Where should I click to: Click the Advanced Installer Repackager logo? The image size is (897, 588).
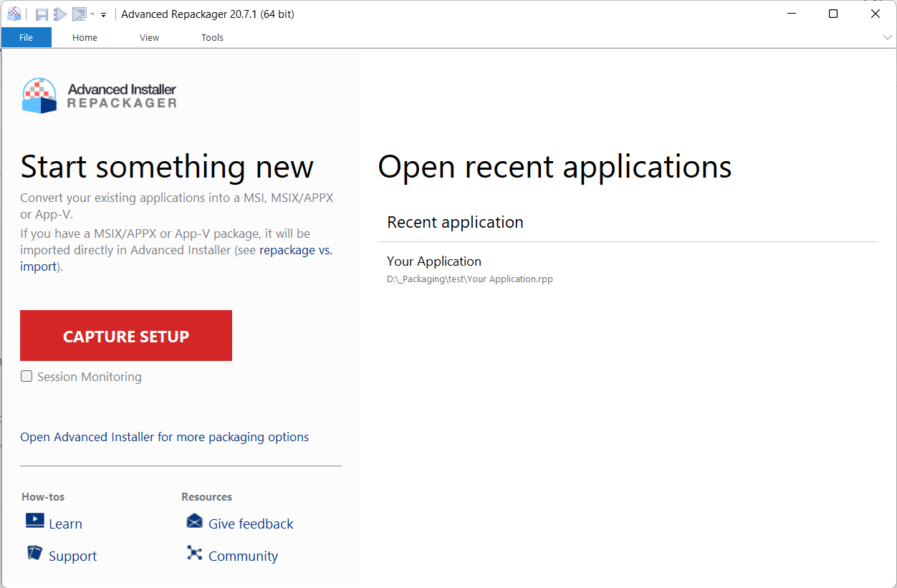click(x=100, y=96)
